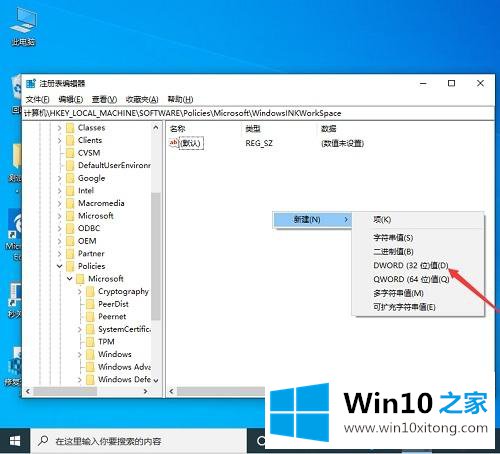
Task: Select the Windows Defender key
Action: pyautogui.click(x=124, y=380)
